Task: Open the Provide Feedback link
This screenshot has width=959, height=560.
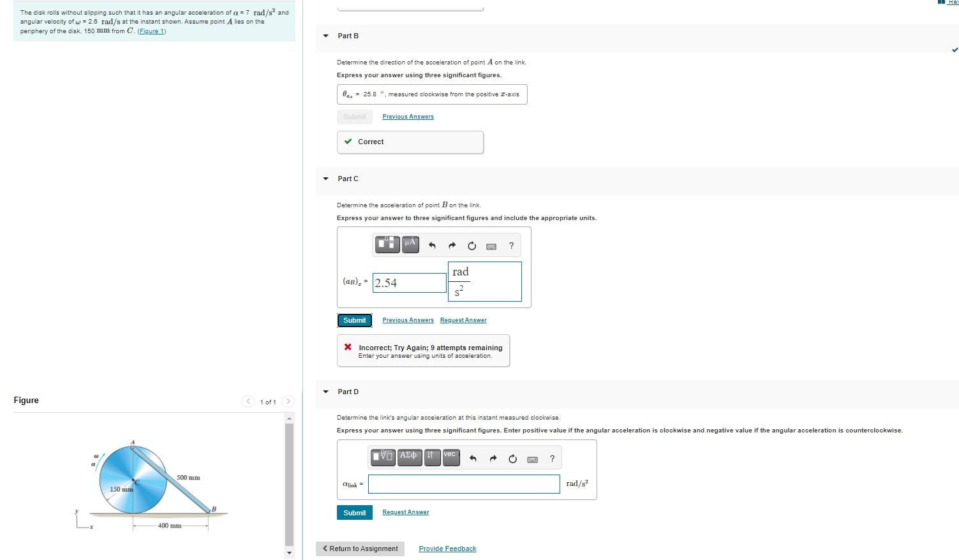Action: [x=447, y=549]
